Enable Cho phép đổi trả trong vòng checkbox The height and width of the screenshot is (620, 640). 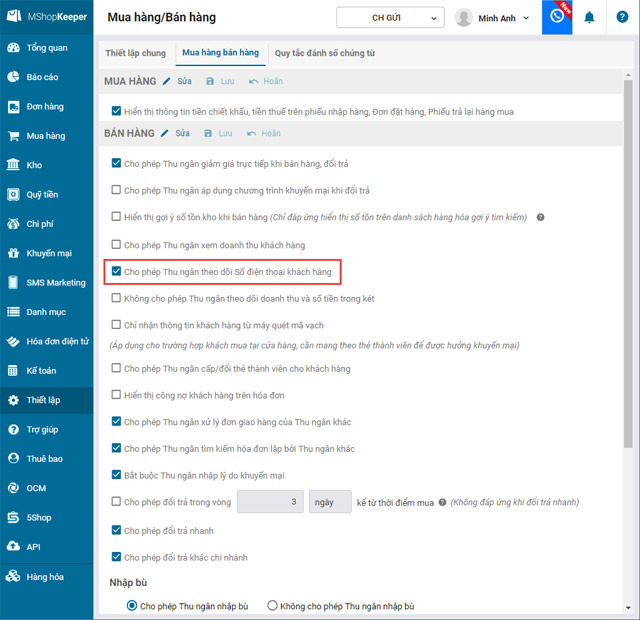[116, 501]
